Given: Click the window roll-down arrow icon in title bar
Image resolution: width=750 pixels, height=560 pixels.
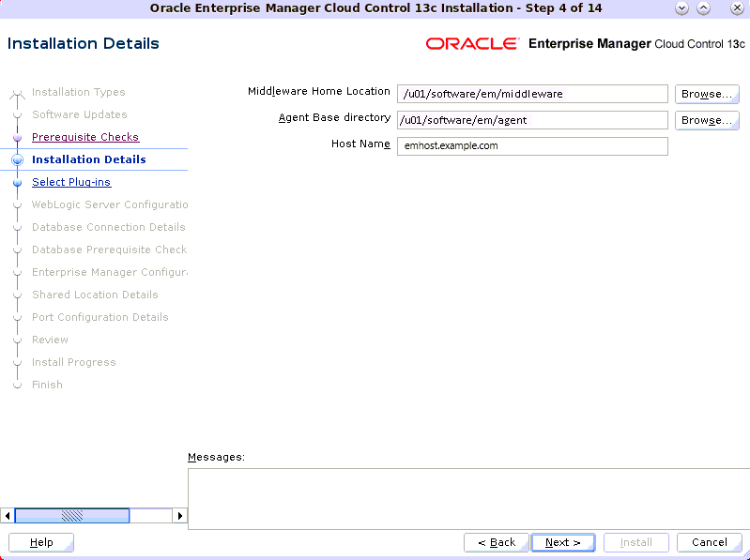Looking at the screenshot, I should 681,8.
